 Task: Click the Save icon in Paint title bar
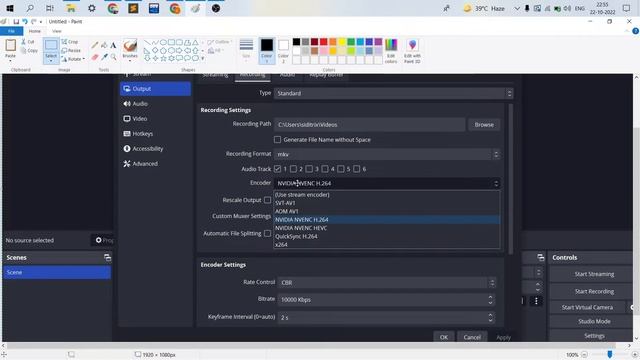tap(16, 21)
